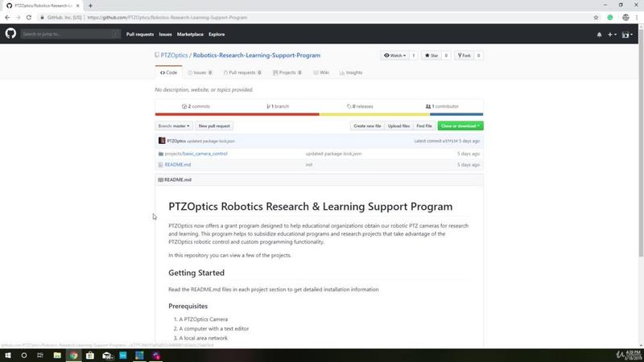Click the yellow segment of language bar
Screen dimensions: 644x362
click(x=374, y=114)
